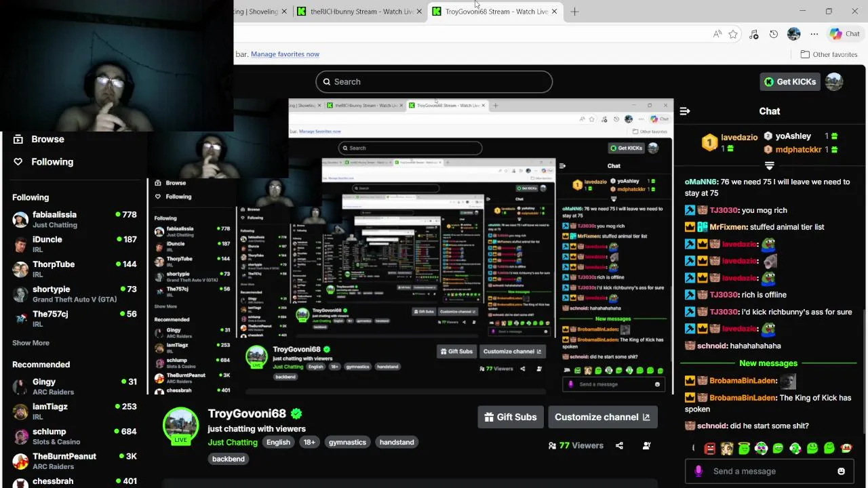Viewport: 868px width, 488px height.
Task: Click username oMaNN6 in chat
Action: click(x=701, y=182)
